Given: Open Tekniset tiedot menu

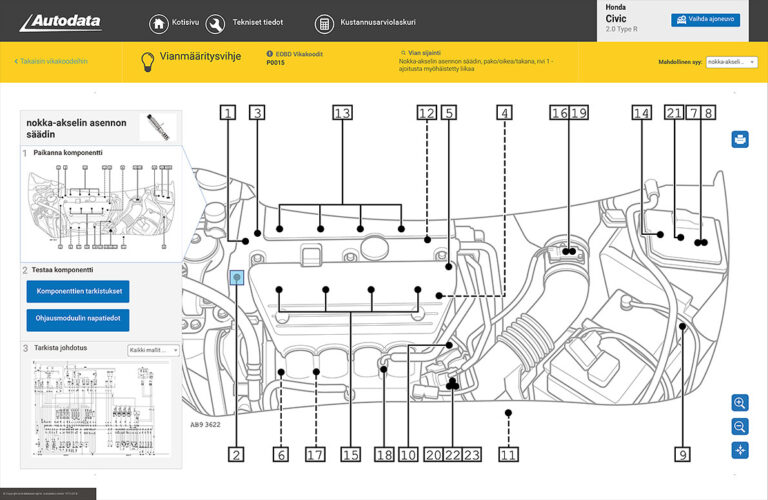Looking at the screenshot, I should [258, 22].
